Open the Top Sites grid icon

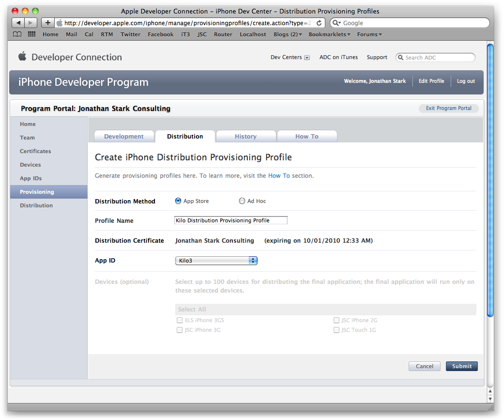pyautogui.click(x=32, y=34)
